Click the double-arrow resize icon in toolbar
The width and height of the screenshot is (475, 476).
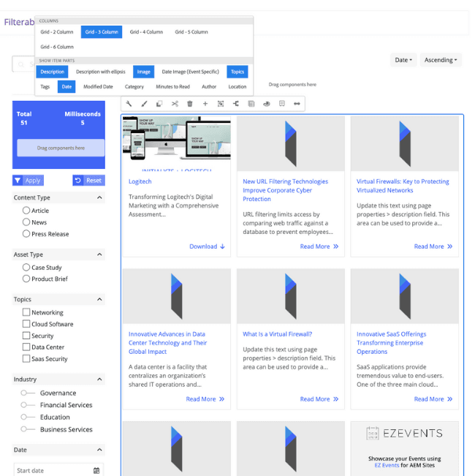coord(297,104)
